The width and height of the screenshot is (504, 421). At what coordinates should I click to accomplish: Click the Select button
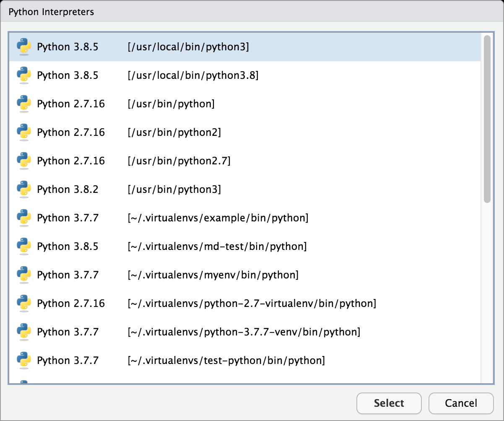click(x=389, y=403)
